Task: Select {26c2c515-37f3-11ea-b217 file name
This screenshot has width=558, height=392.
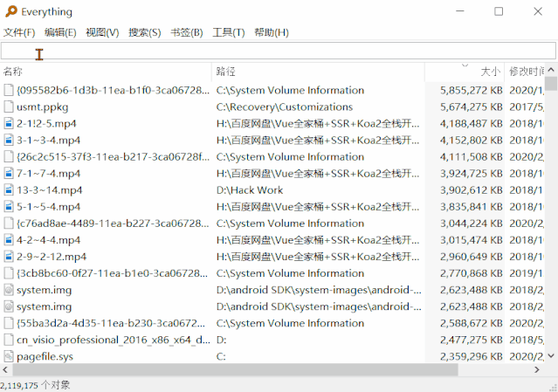Action: [114, 157]
